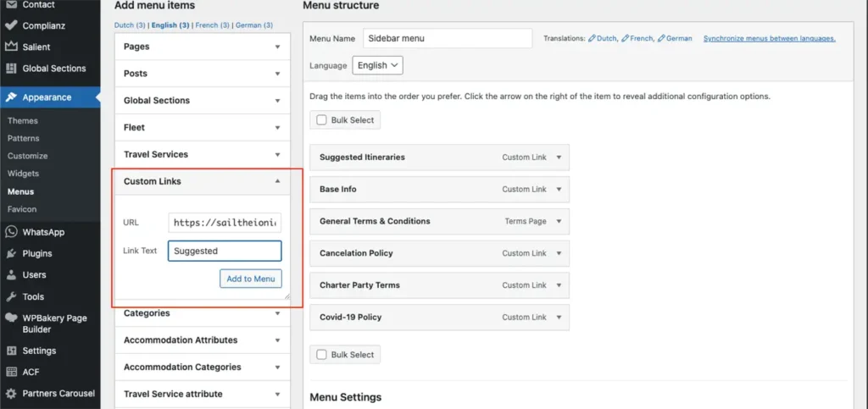The height and width of the screenshot is (409, 868).
Task: Switch to English (3) language filter
Action: [x=170, y=25]
